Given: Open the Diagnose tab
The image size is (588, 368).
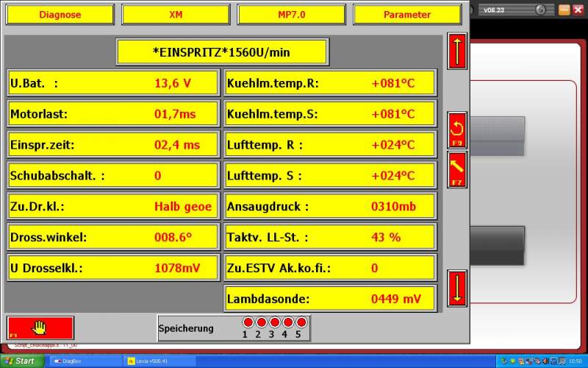Looking at the screenshot, I should click(60, 15).
